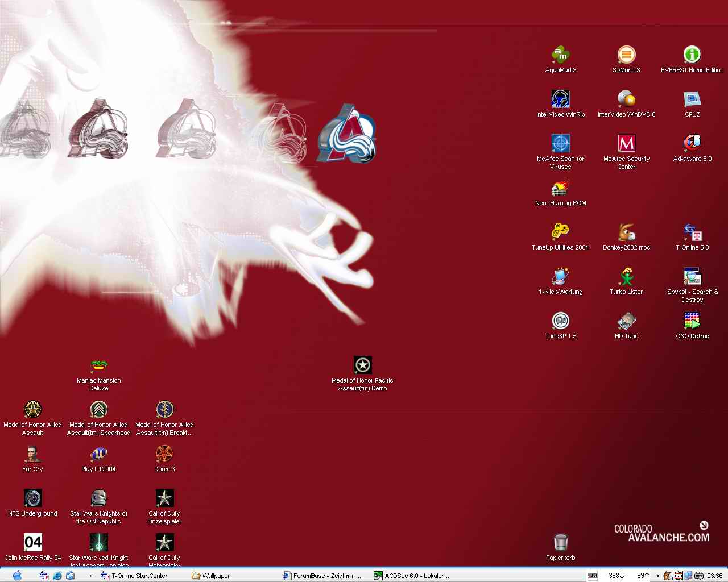Screen dimensions: 728x582
Task: Click the third quick launch icon
Action: 70,576
